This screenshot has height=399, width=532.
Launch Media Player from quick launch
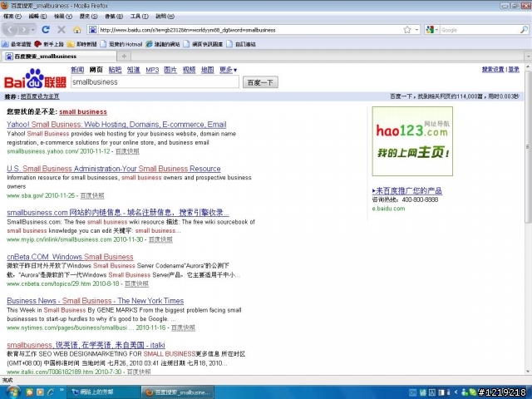point(40,392)
